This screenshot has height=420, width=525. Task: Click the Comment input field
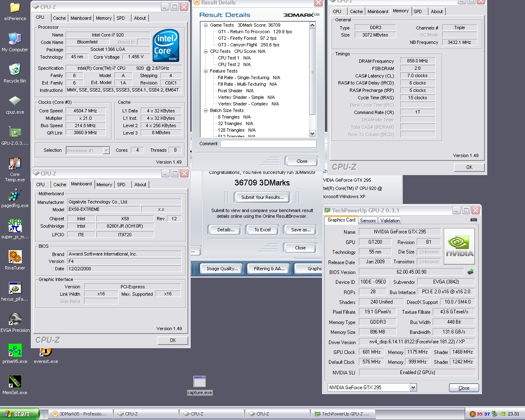pyautogui.click(x=268, y=144)
